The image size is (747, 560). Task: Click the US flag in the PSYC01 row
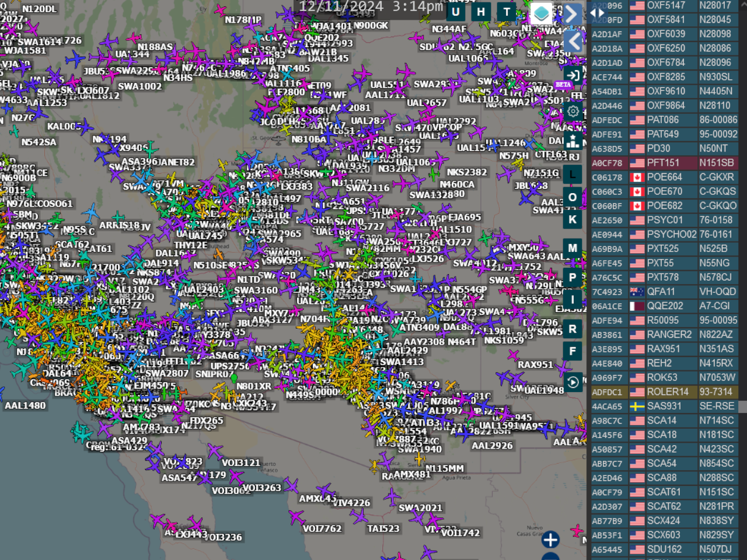point(637,220)
